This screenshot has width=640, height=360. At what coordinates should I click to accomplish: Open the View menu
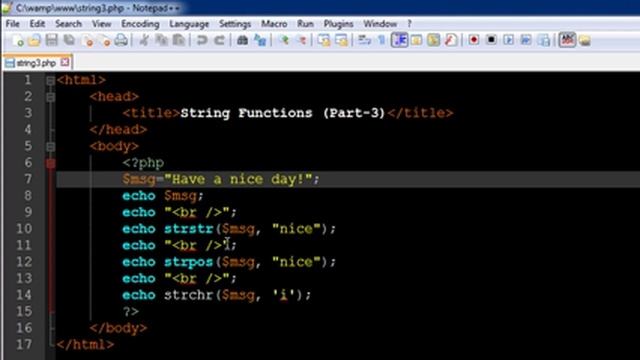[101, 24]
